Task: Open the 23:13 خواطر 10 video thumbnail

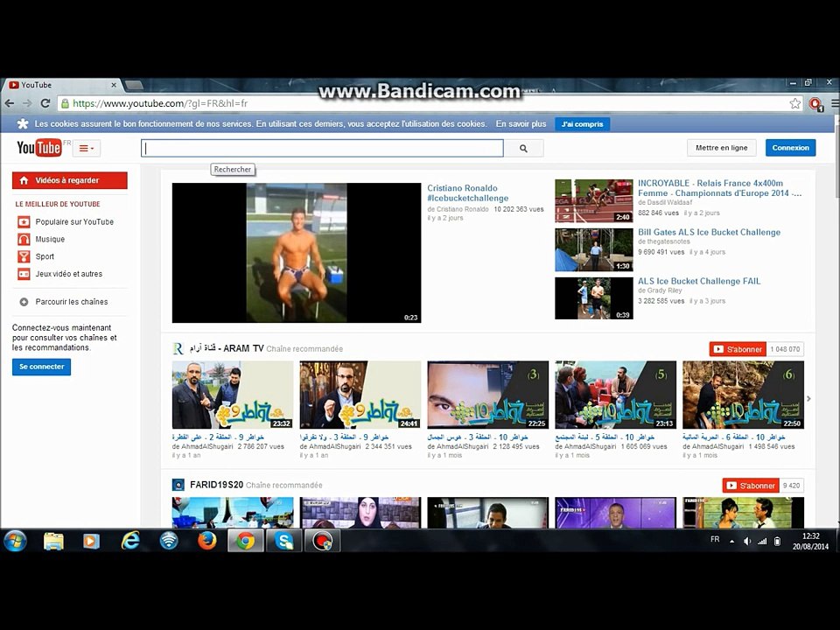Action: pyautogui.click(x=615, y=395)
